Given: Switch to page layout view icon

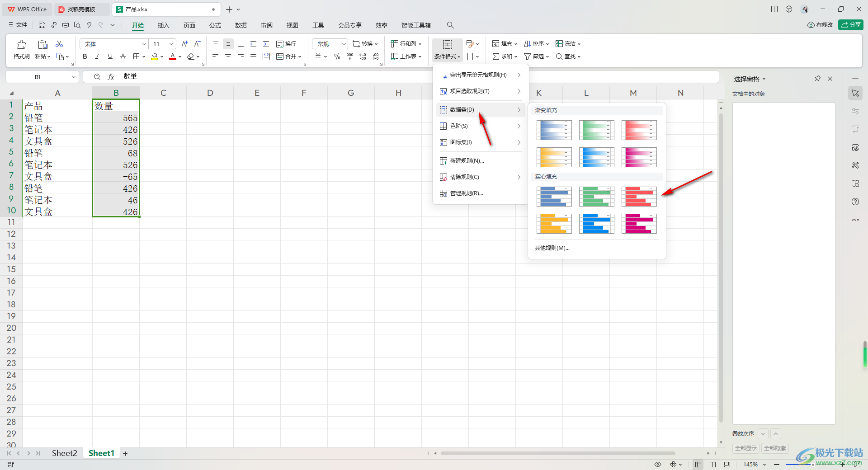Looking at the screenshot, I should click(x=713, y=465).
